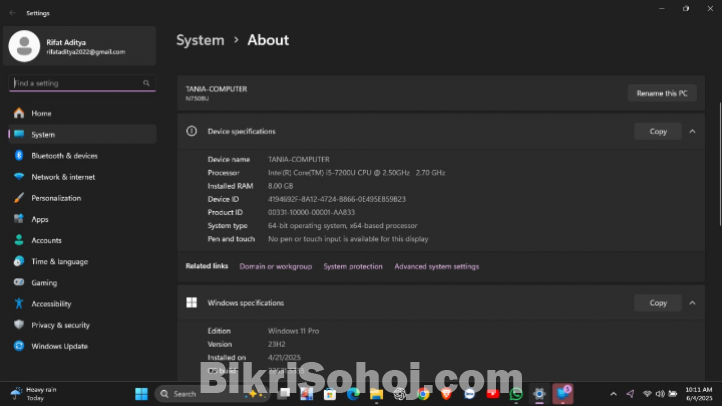Click the volume speaker tray icon
Screen dimensions: 722x406
[660, 394]
